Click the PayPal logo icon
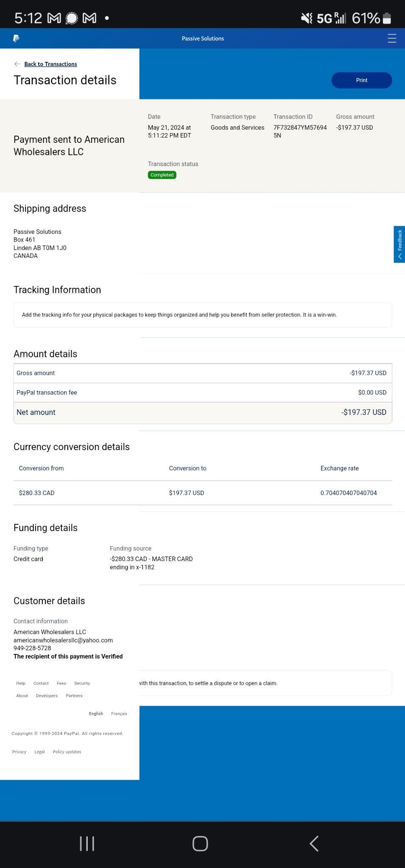The height and width of the screenshot is (868, 405). 16,39
